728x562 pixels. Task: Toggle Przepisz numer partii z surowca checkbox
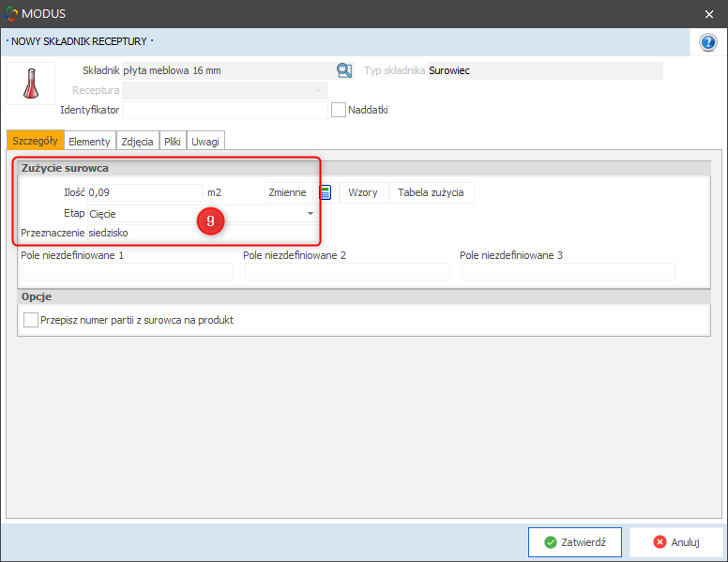pos(31,320)
